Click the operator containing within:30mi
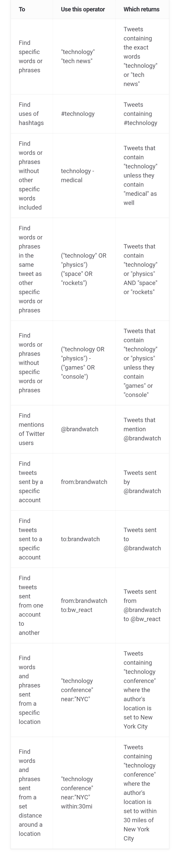Viewport: 177px width, 868px height. point(77,793)
